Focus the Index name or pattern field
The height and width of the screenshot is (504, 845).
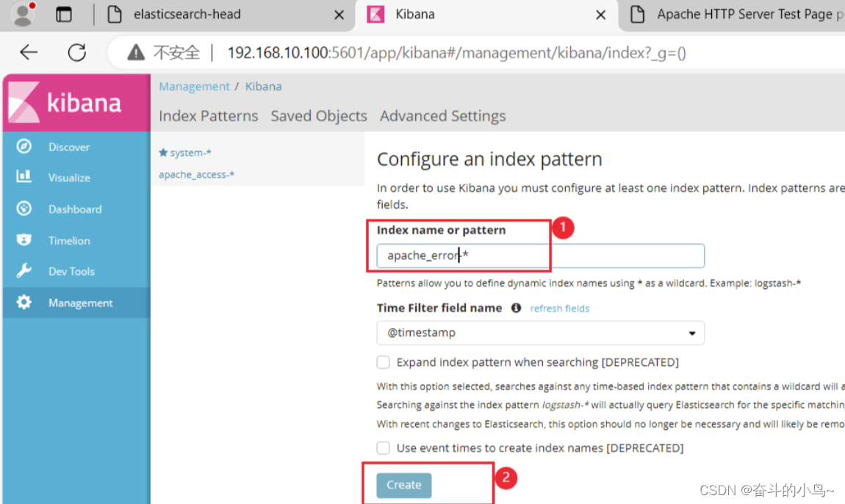[541, 256]
